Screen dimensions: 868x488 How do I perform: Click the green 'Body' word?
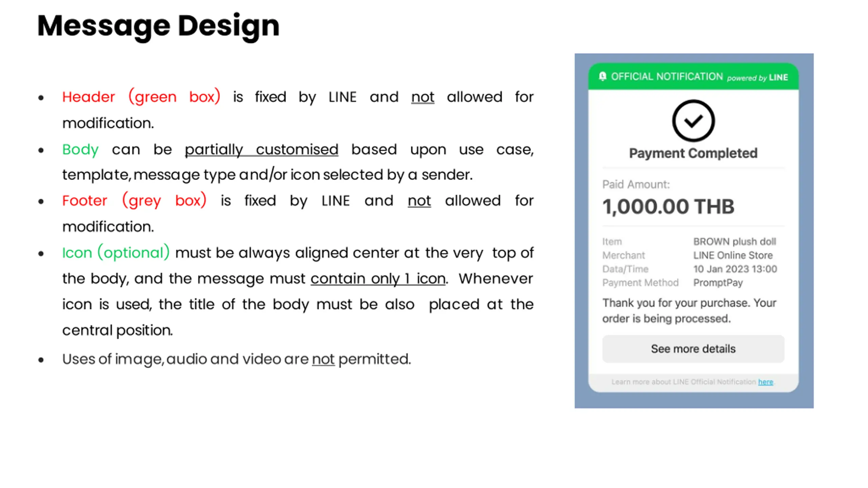pyautogui.click(x=80, y=149)
